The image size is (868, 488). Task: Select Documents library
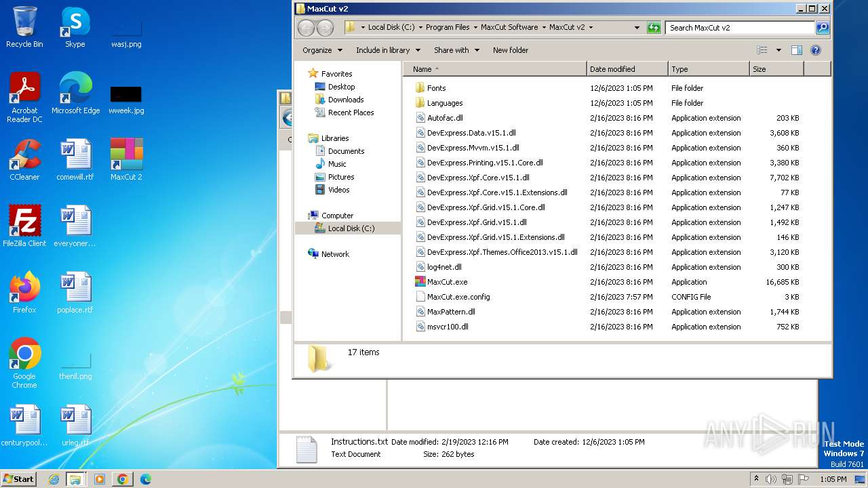(x=346, y=151)
